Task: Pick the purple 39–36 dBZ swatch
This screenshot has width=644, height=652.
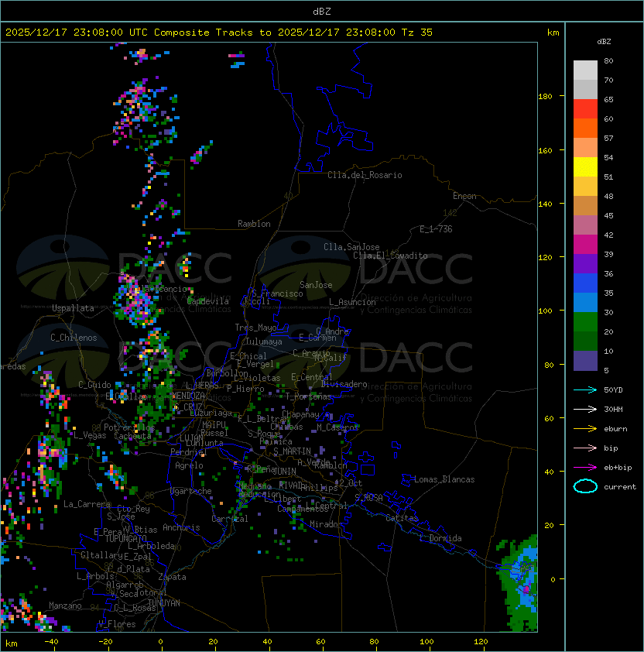Action: (585, 263)
